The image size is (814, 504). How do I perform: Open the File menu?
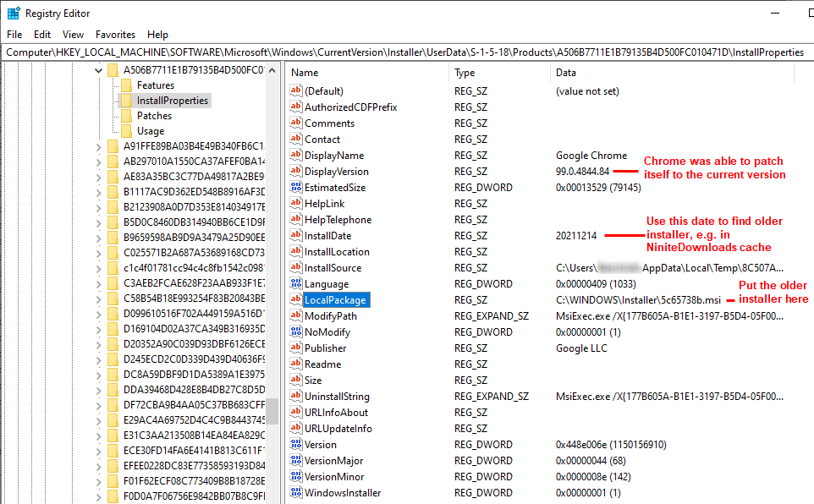pos(14,35)
